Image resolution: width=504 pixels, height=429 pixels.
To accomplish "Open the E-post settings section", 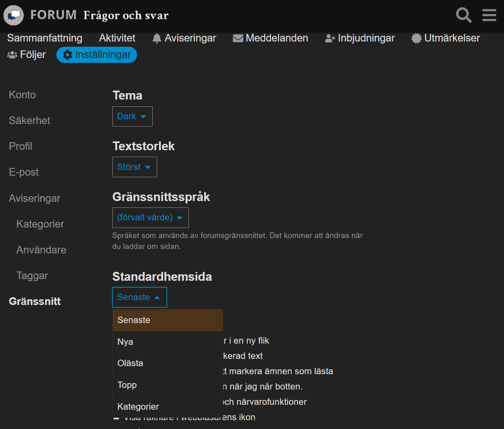I will tap(24, 172).
